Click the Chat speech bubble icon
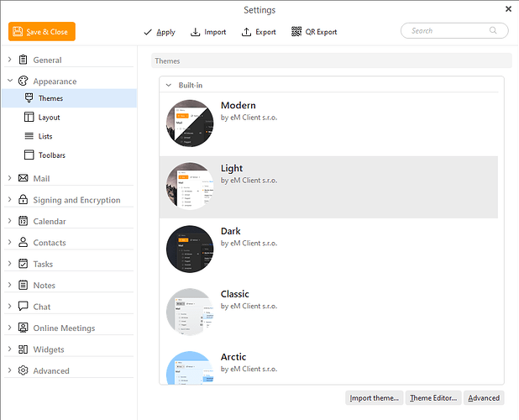The image size is (519, 420). pyautogui.click(x=24, y=306)
